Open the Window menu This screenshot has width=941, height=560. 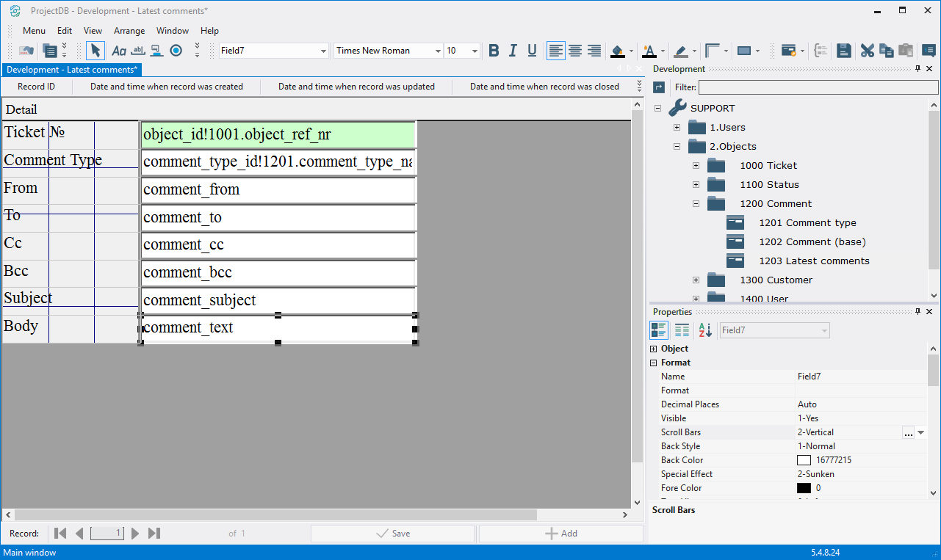[x=173, y=31]
